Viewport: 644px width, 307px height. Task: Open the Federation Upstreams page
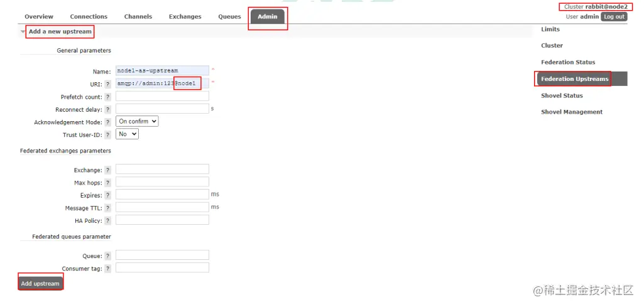pyautogui.click(x=581, y=79)
